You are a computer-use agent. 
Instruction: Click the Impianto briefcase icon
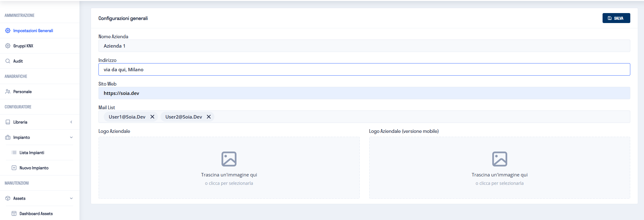click(8, 137)
